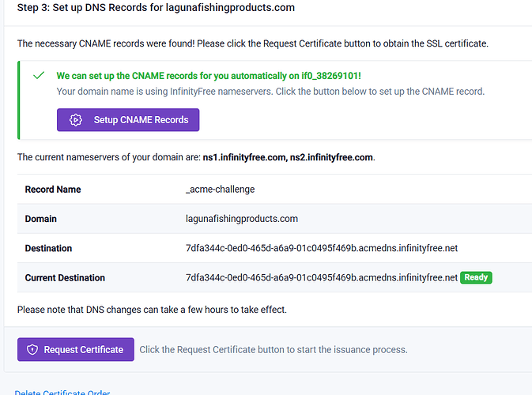Image resolution: width=532 pixels, height=395 pixels.
Task: Click the Destination label
Action: pos(48,248)
